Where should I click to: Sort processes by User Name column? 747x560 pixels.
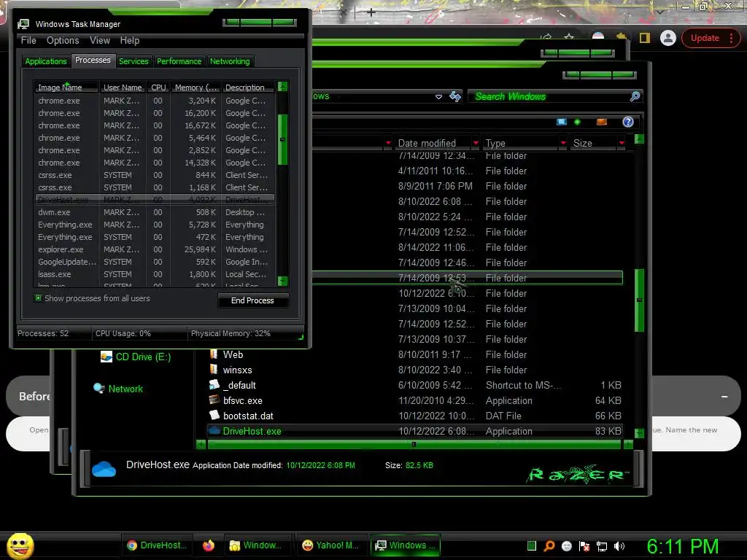[123, 87]
